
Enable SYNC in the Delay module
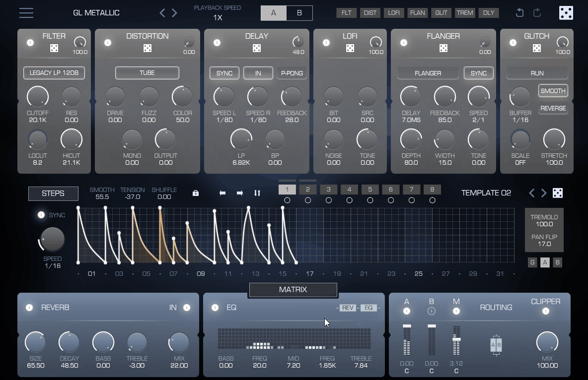point(224,73)
